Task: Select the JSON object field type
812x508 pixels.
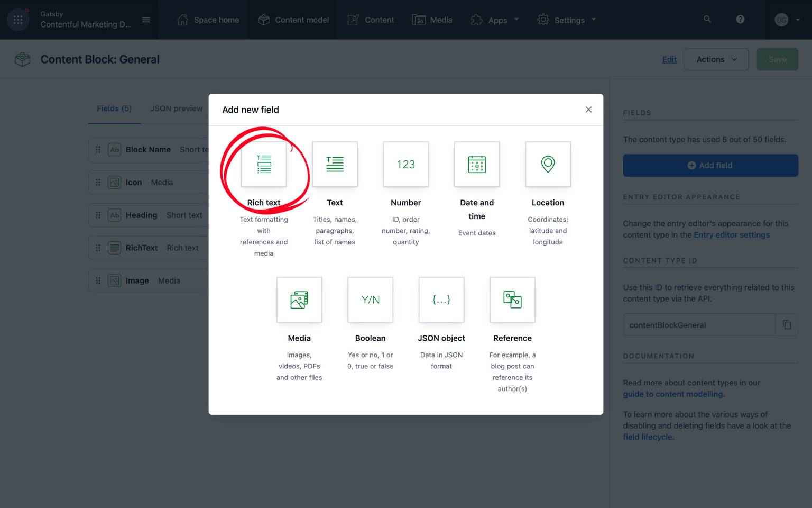Action: pos(441,300)
